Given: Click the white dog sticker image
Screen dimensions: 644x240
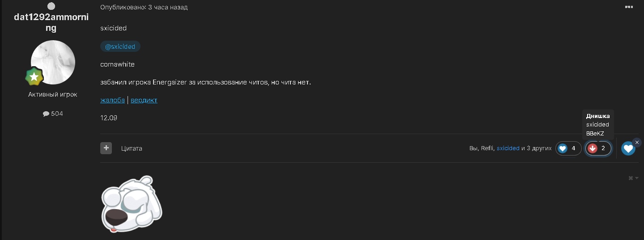Looking at the screenshot, I should click(132, 204).
